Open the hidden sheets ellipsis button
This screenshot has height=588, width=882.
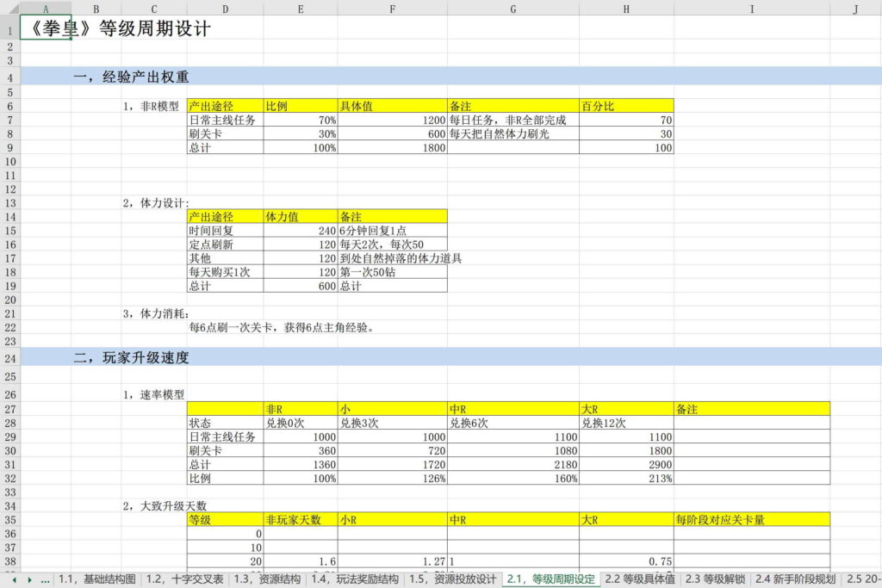click(x=45, y=579)
